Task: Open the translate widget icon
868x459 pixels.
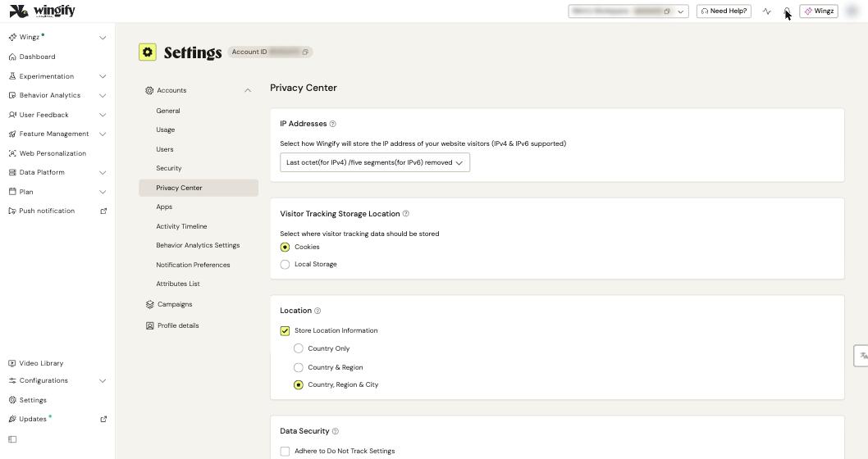Action: tap(862, 356)
